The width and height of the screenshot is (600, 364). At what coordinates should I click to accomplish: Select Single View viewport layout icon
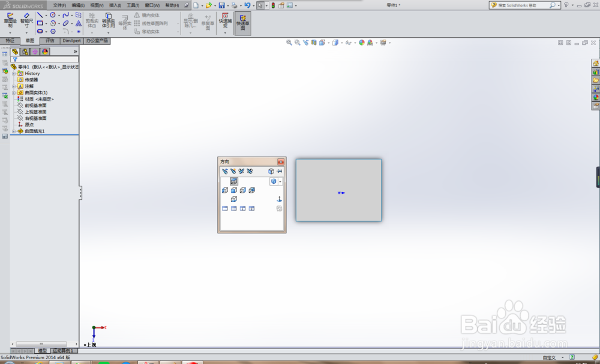[x=224, y=208]
